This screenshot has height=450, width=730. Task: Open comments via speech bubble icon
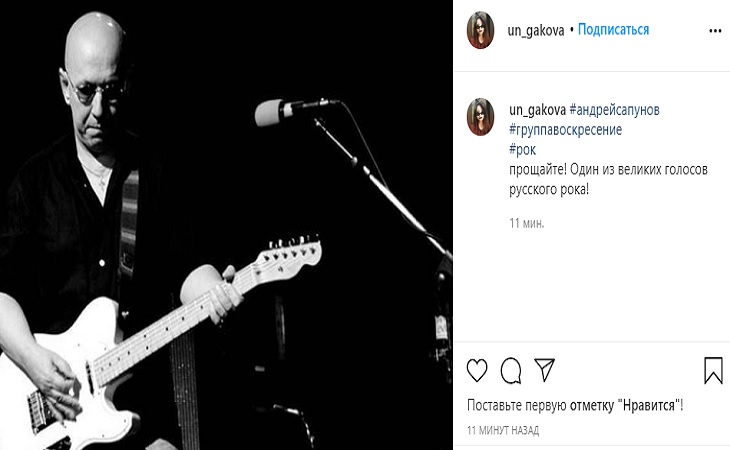[x=511, y=370]
